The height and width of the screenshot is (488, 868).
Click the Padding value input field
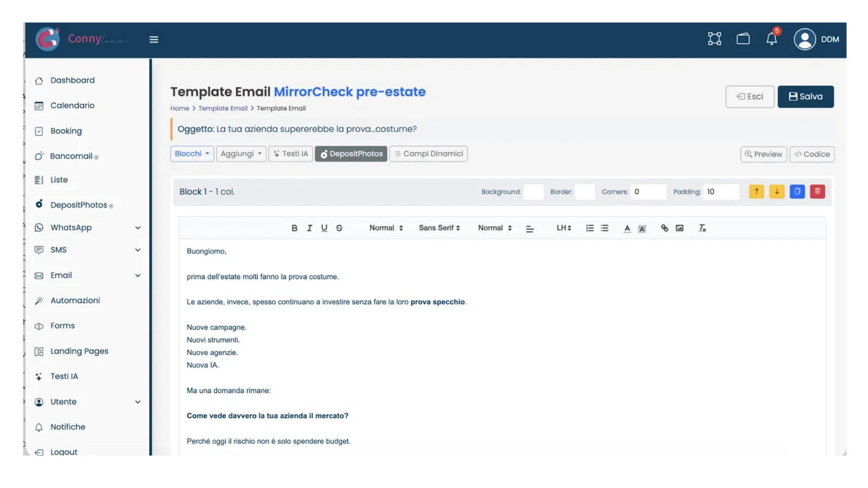click(x=722, y=192)
